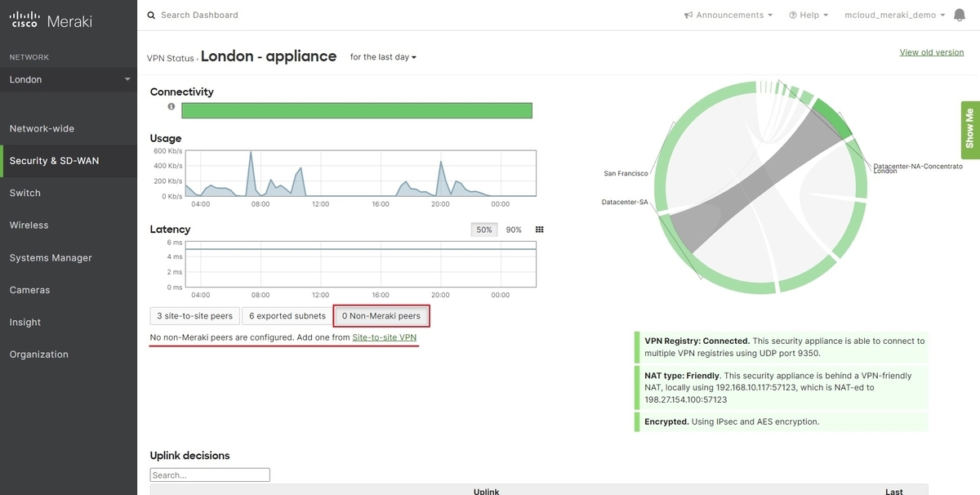Click the Show Me side tab
Viewport: 980px width, 495px height.
coord(970,129)
